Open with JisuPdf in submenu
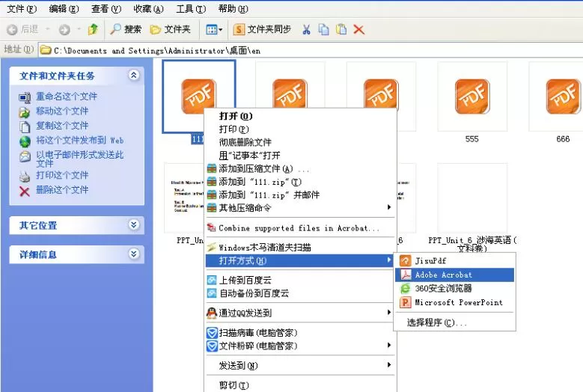The height and width of the screenshot is (392, 583). coord(455,261)
